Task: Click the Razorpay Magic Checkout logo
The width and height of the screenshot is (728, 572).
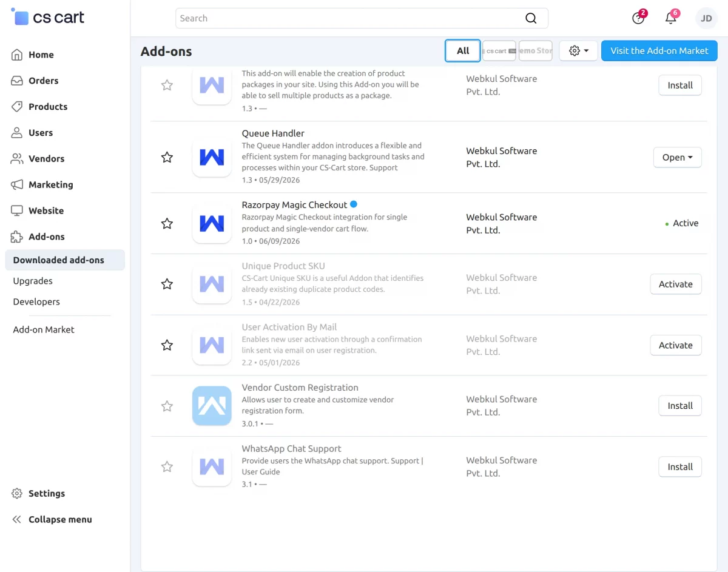Action: click(212, 223)
